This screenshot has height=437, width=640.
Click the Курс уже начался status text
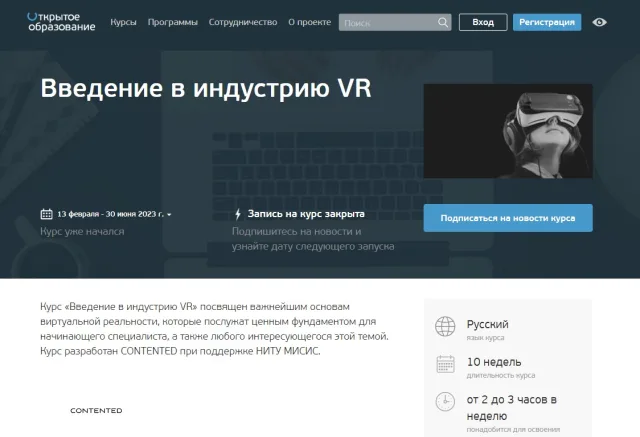click(x=82, y=231)
